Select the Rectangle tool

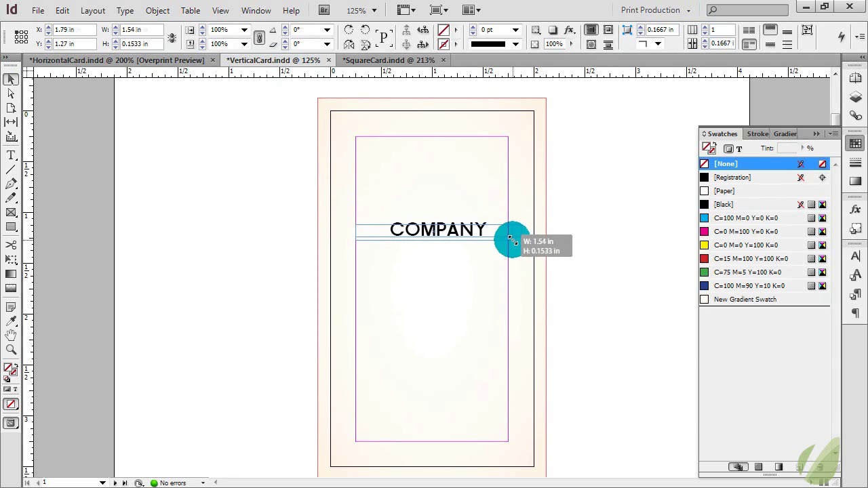(11, 227)
